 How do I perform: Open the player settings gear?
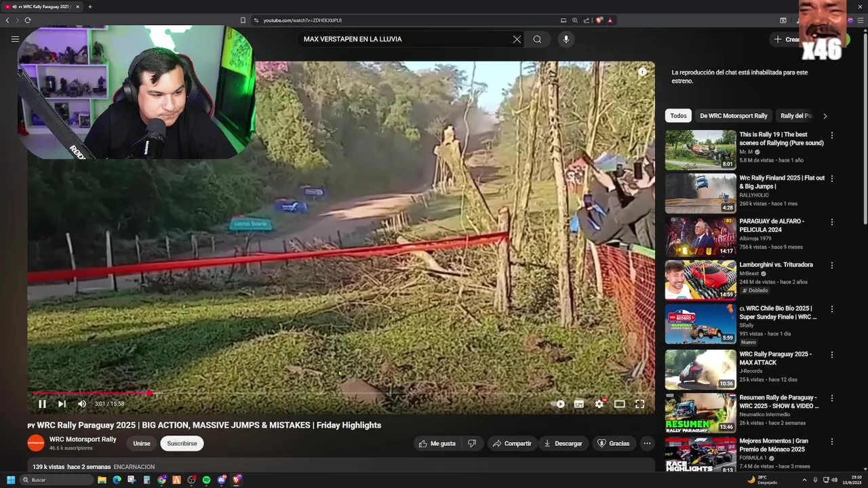pos(599,404)
